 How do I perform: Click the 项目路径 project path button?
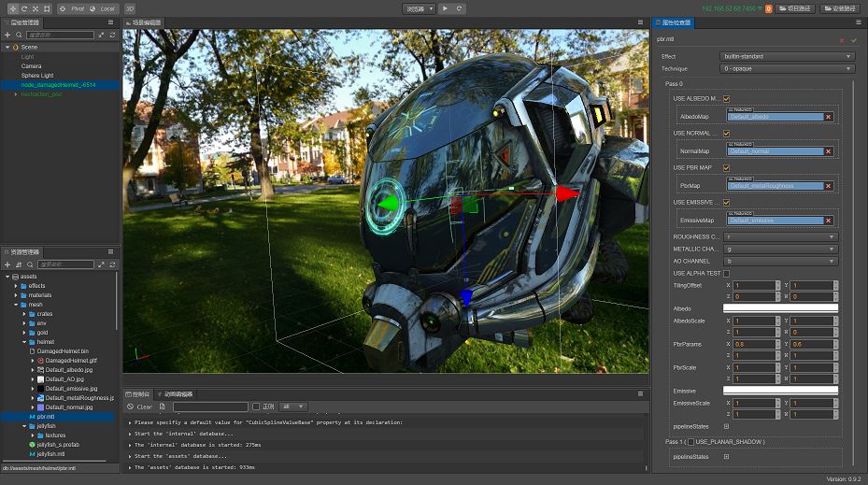(793, 8)
